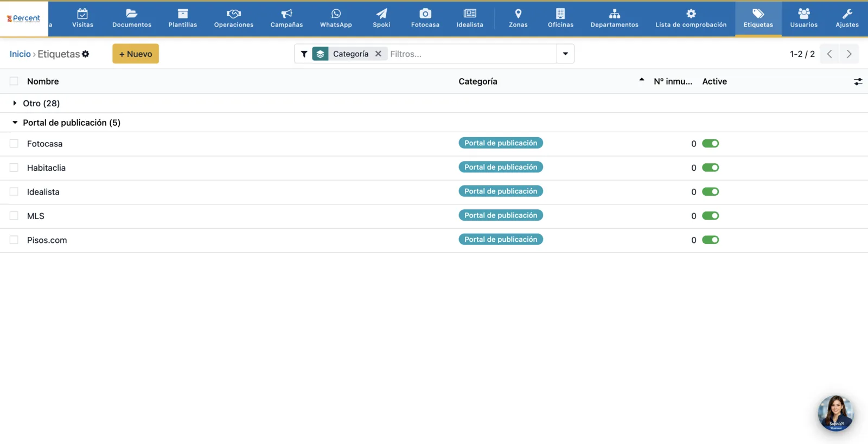Click the Percent logo
This screenshot has height=444, width=868.
24,18
